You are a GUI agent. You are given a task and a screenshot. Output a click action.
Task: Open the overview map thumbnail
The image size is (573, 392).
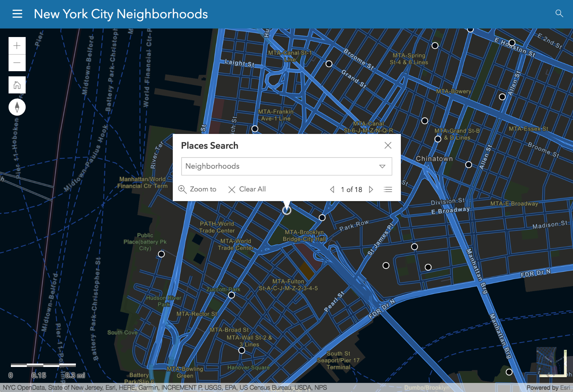[552, 362]
